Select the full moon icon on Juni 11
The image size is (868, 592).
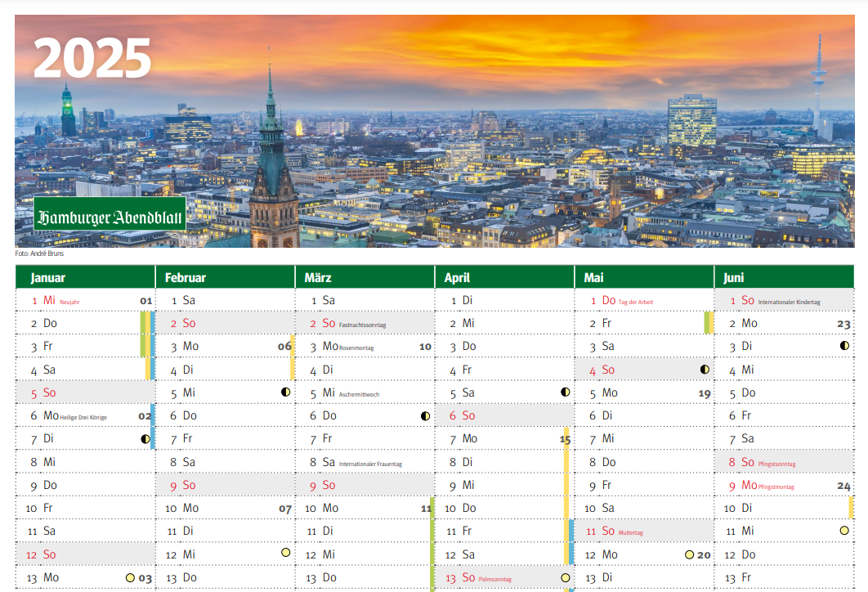point(844,531)
